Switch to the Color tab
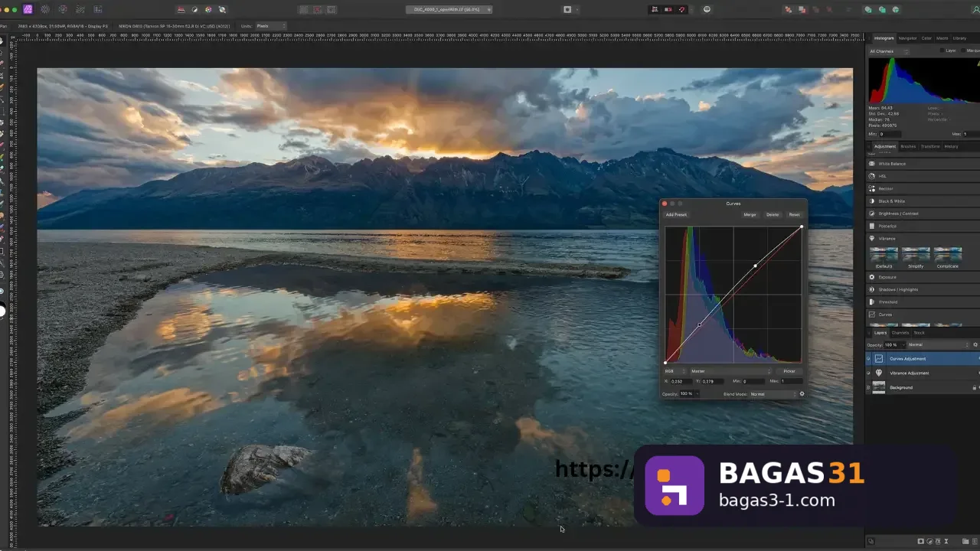 point(926,38)
